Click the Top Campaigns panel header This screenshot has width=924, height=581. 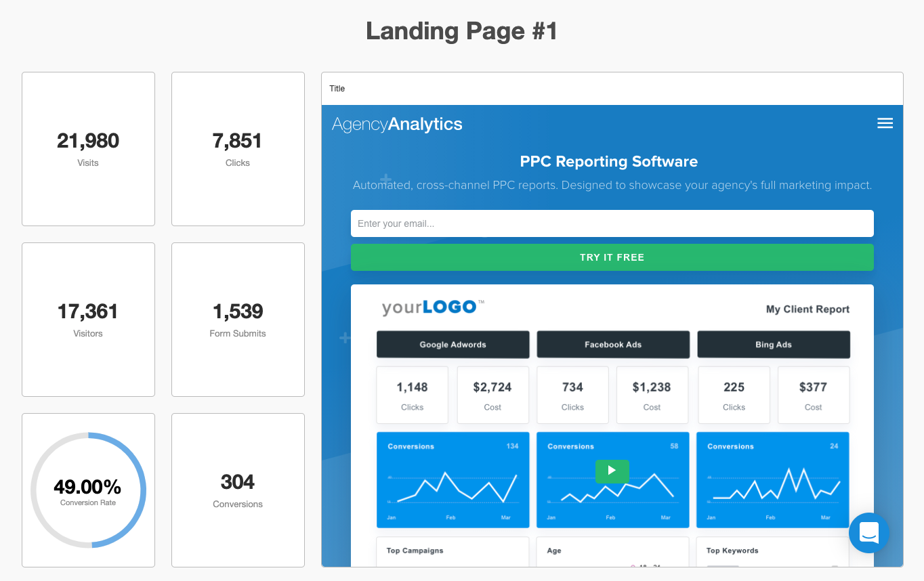pos(415,551)
